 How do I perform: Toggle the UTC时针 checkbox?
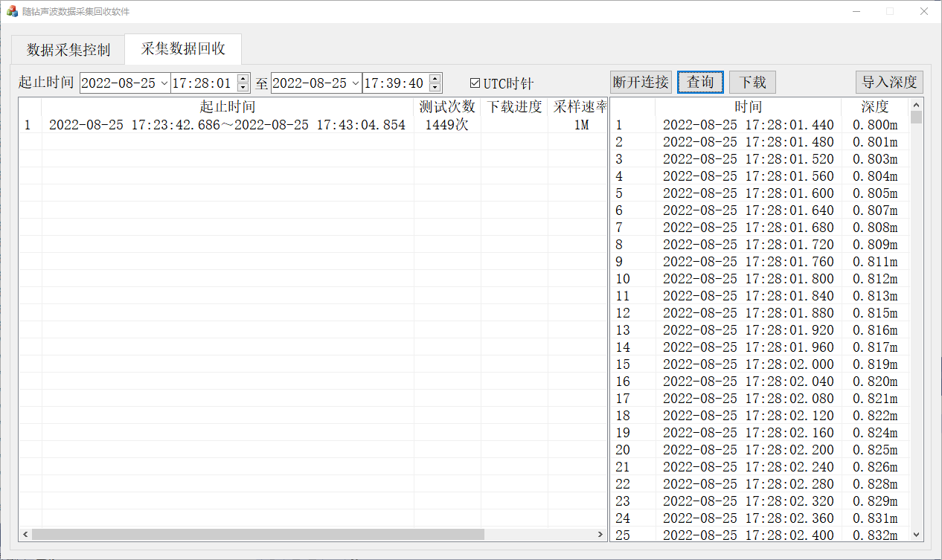(x=475, y=83)
